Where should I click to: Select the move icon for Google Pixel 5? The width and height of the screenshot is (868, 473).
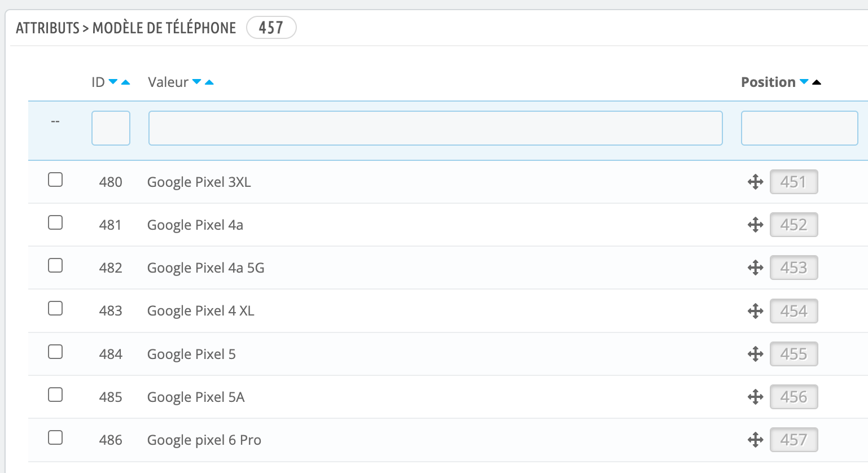[x=755, y=354]
